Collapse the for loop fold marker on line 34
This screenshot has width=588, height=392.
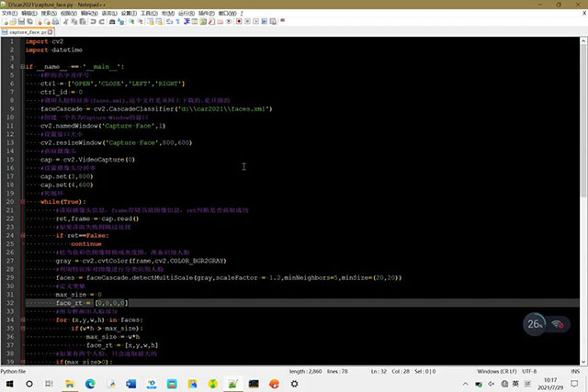[22, 319]
